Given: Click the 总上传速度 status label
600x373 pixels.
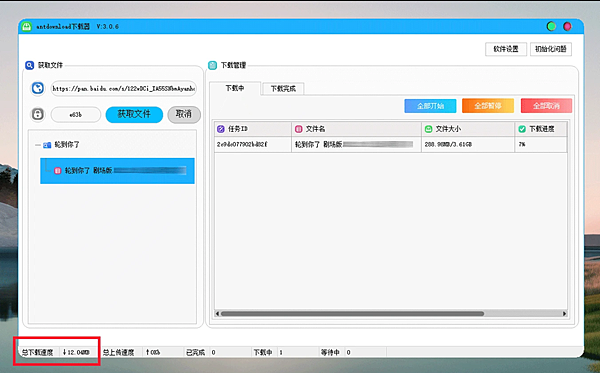Looking at the screenshot, I should click(119, 352).
